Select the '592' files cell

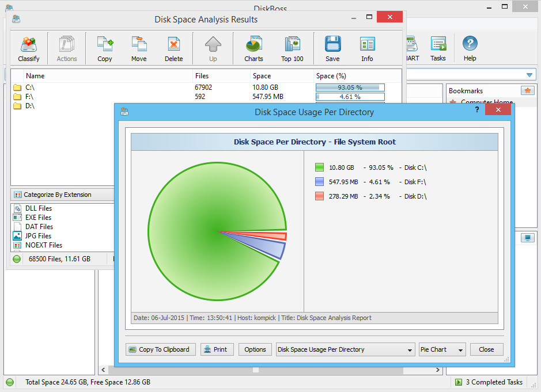200,97
